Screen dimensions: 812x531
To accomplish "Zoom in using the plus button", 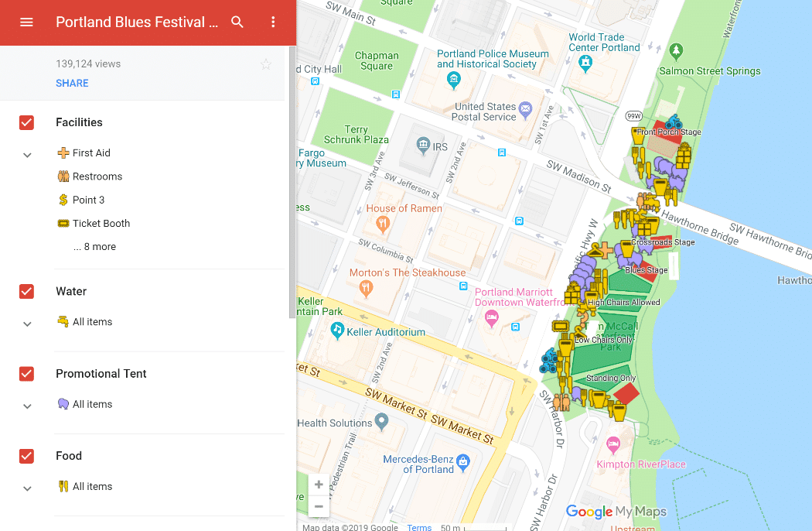I will (319, 483).
